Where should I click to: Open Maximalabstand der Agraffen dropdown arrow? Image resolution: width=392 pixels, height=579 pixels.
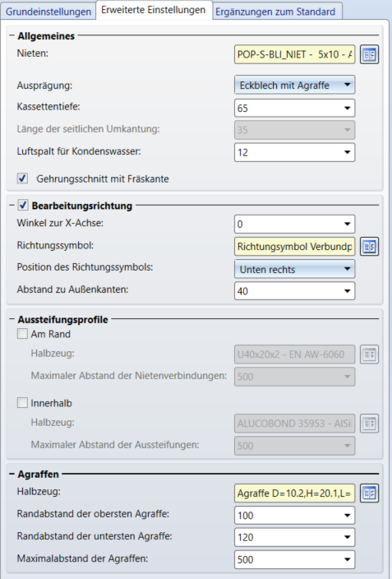click(347, 560)
